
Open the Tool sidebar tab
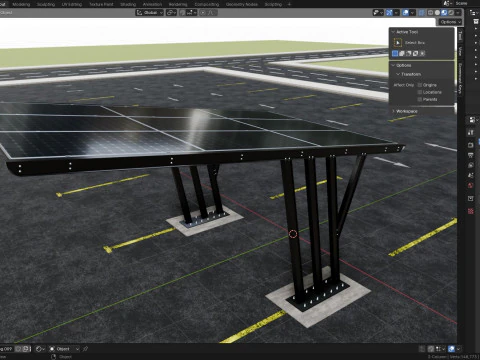point(460,36)
